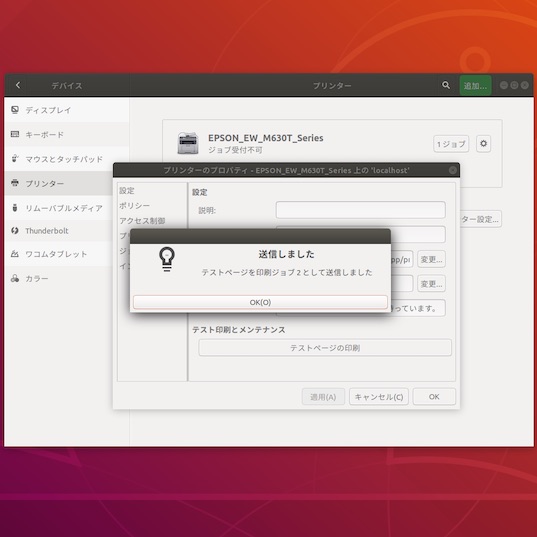Close the printer properties dialog
This screenshot has width=537, height=537.
click(452, 170)
